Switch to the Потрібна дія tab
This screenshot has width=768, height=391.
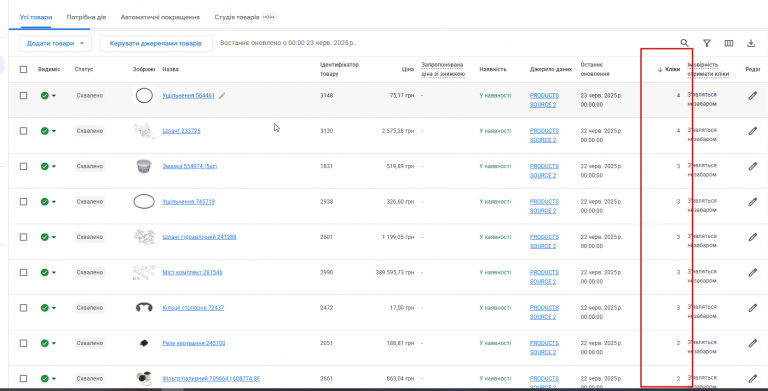click(86, 17)
